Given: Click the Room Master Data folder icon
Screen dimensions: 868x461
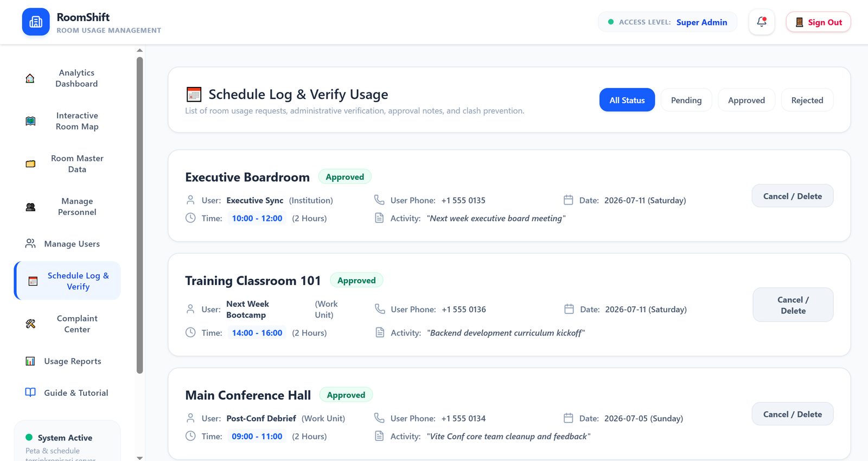Looking at the screenshot, I should click(x=30, y=164).
